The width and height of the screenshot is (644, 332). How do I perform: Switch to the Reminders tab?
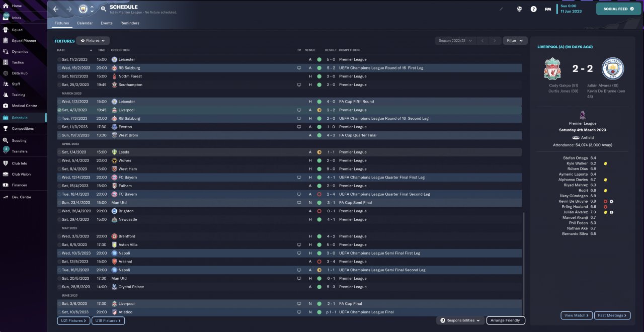[x=130, y=23]
